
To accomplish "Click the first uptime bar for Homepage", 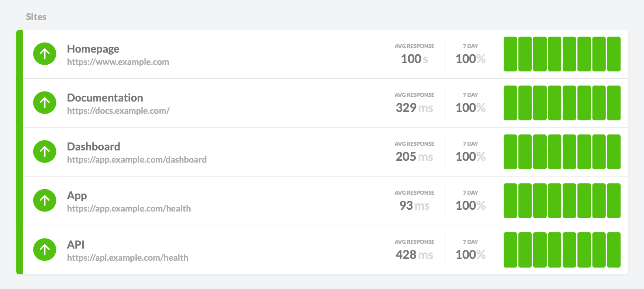I will (x=510, y=54).
